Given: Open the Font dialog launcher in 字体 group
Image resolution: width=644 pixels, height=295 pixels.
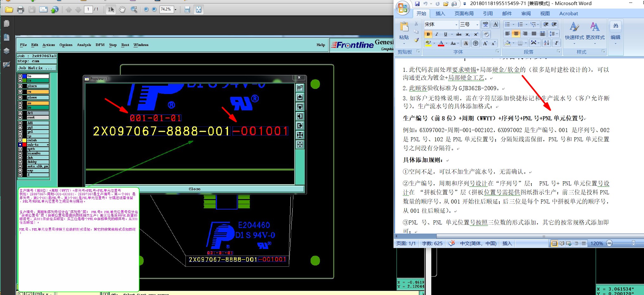Looking at the screenshot, I should click(x=497, y=51).
